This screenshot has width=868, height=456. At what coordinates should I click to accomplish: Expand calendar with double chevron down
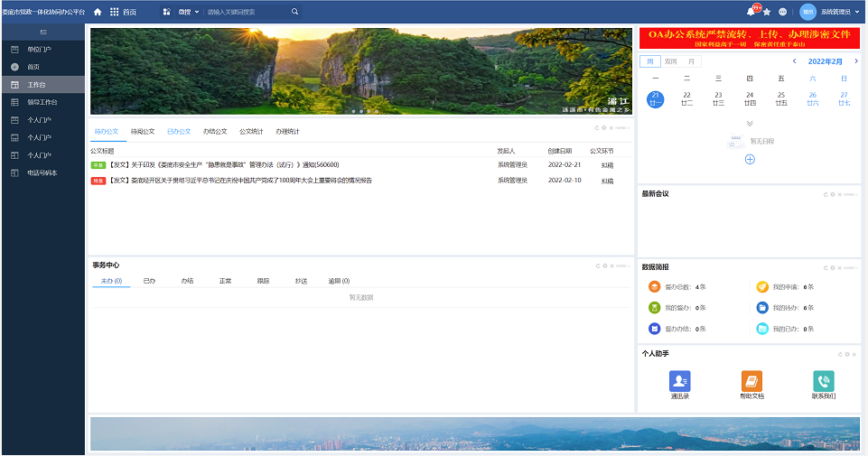(x=750, y=124)
